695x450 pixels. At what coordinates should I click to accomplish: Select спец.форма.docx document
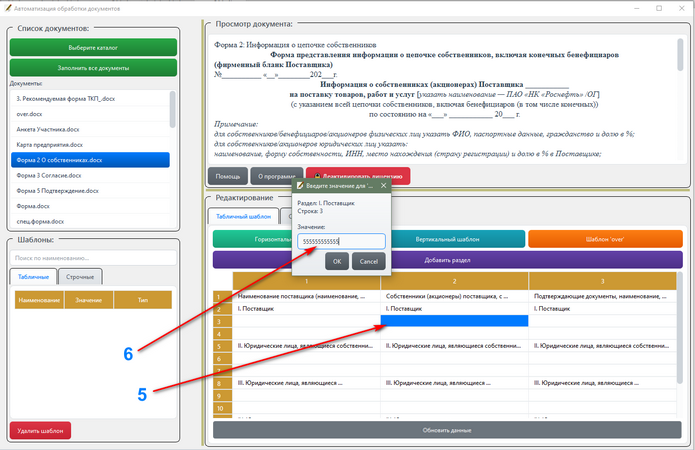pyautogui.click(x=90, y=221)
